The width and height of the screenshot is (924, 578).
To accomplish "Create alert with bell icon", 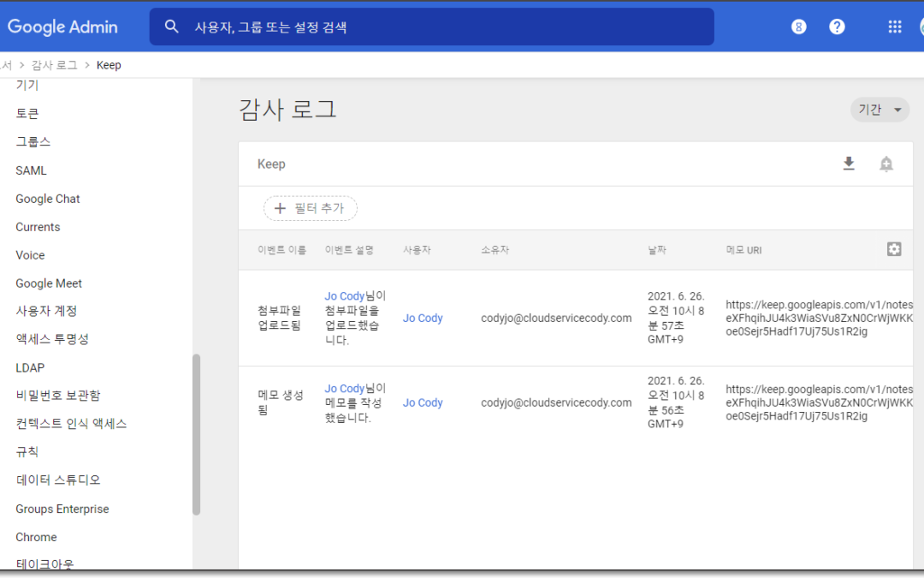I will pos(885,164).
